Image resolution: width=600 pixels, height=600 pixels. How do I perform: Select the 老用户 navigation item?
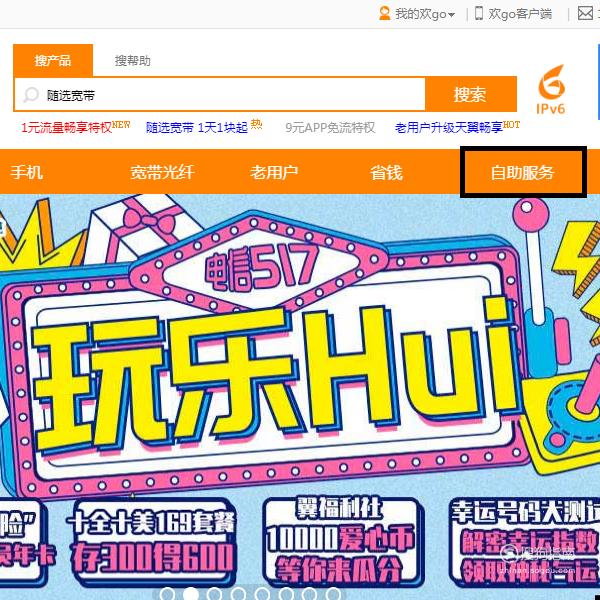(274, 172)
